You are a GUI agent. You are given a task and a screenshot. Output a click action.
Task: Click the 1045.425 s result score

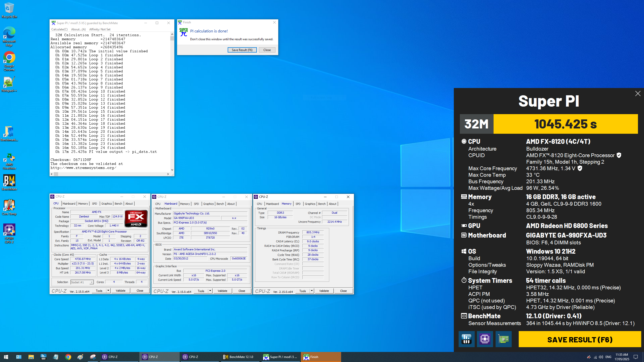click(566, 124)
